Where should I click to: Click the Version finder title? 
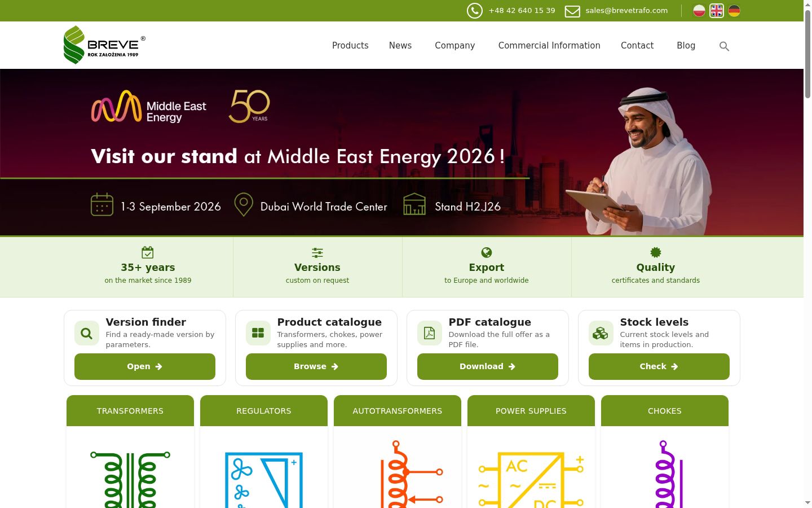146,322
